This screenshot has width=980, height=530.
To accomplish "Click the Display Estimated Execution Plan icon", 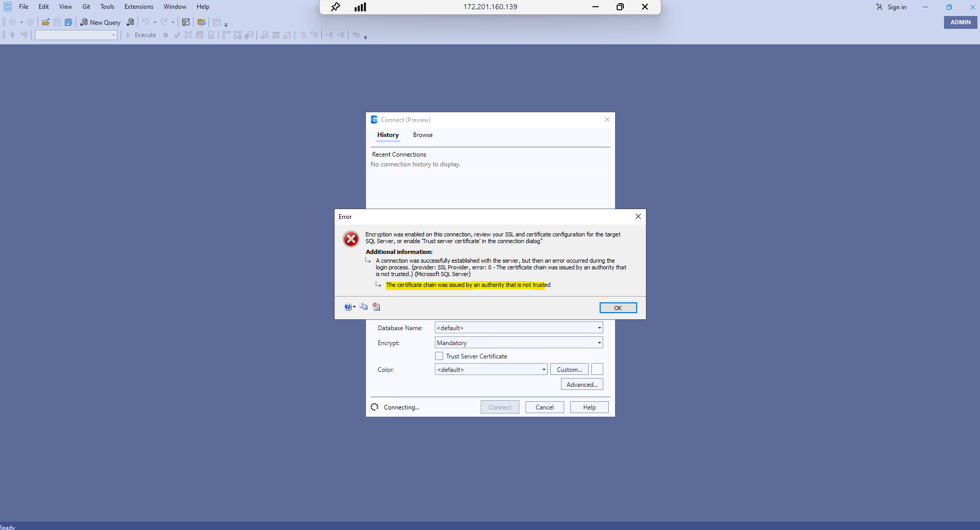I will (x=188, y=35).
